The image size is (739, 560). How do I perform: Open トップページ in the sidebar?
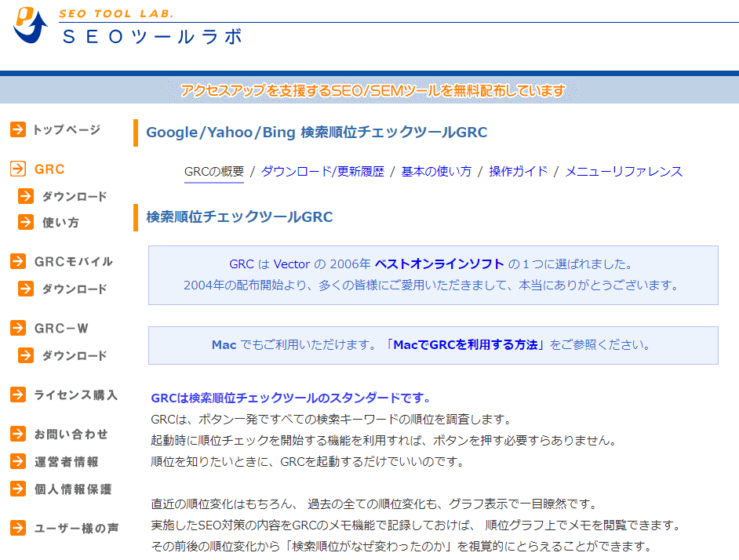[67, 129]
